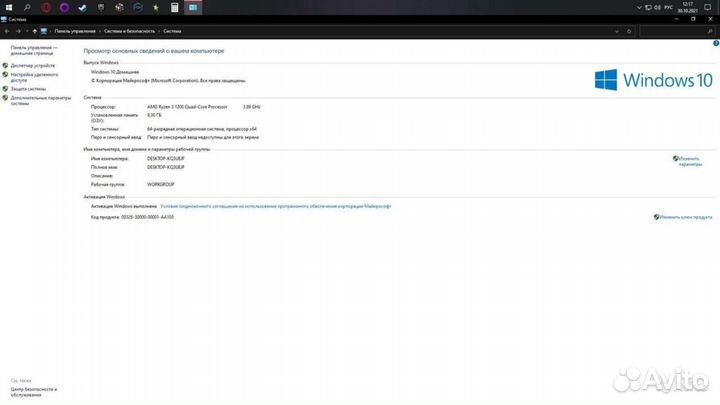Open the taskbar search magnifier

[x=27, y=7]
